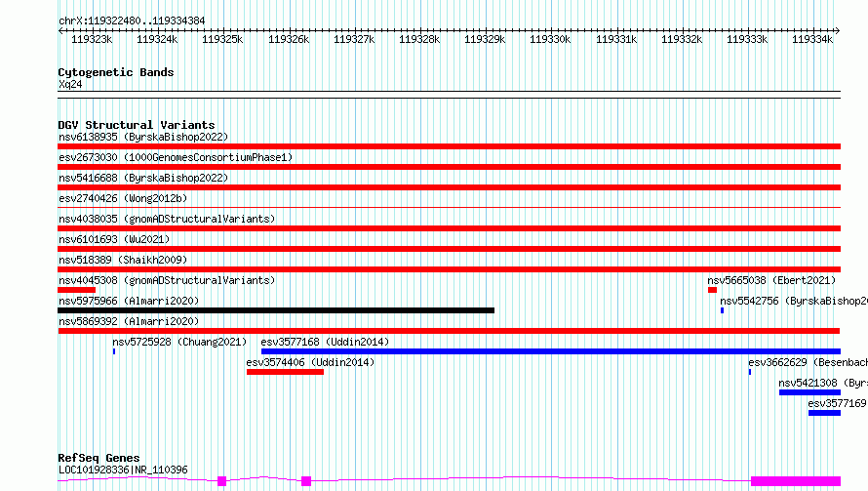This screenshot has width=868, height=491.
Task: Click the 119323k ruler tick label
Action: 92,39
